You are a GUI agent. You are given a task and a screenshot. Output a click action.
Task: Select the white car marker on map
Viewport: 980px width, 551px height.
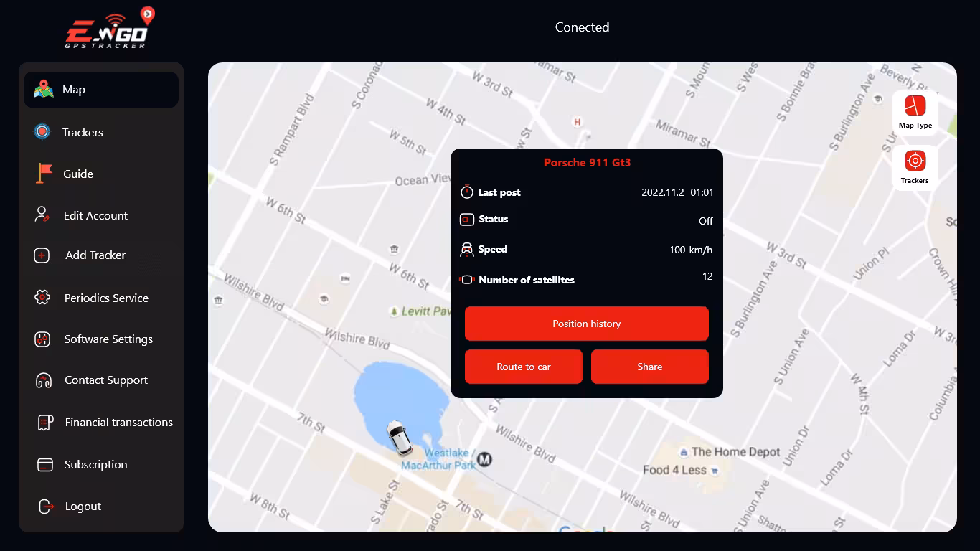tap(399, 438)
